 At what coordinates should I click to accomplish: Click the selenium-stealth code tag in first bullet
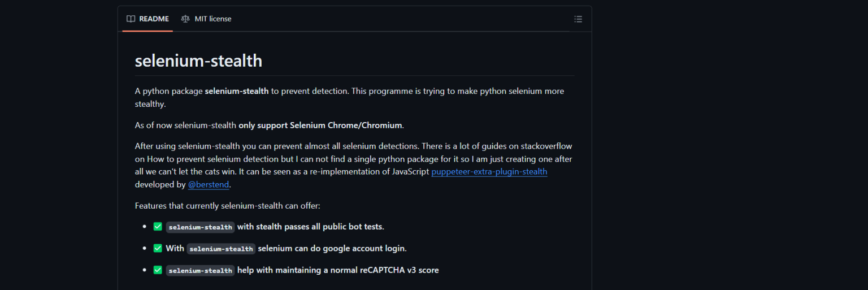point(200,227)
